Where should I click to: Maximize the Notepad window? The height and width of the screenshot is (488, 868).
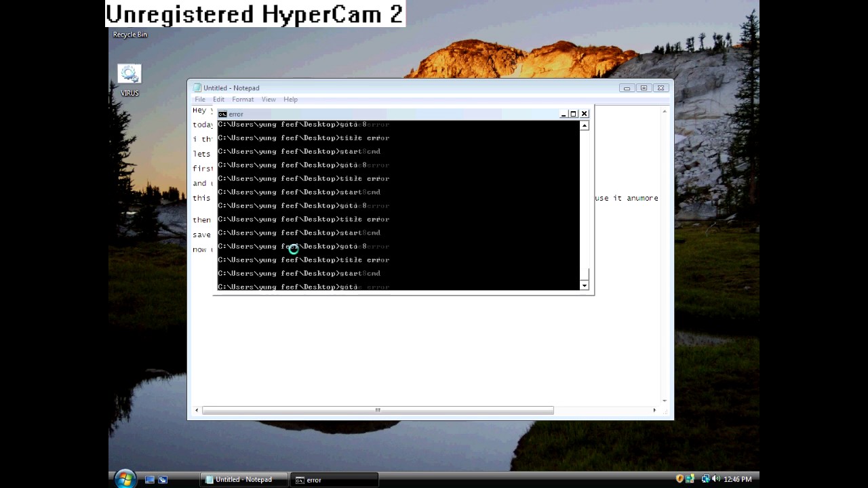pyautogui.click(x=644, y=88)
